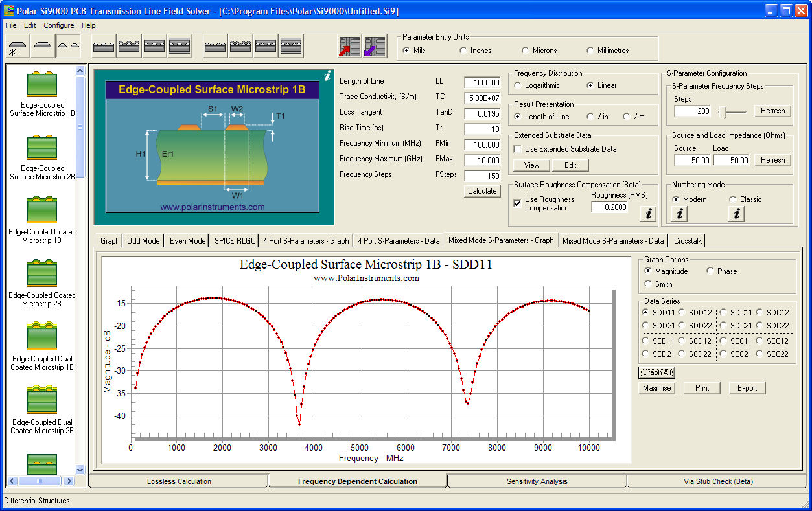The height and width of the screenshot is (511, 812).
Task: Refresh the S-Parameter frequency steps
Action: (x=773, y=111)
